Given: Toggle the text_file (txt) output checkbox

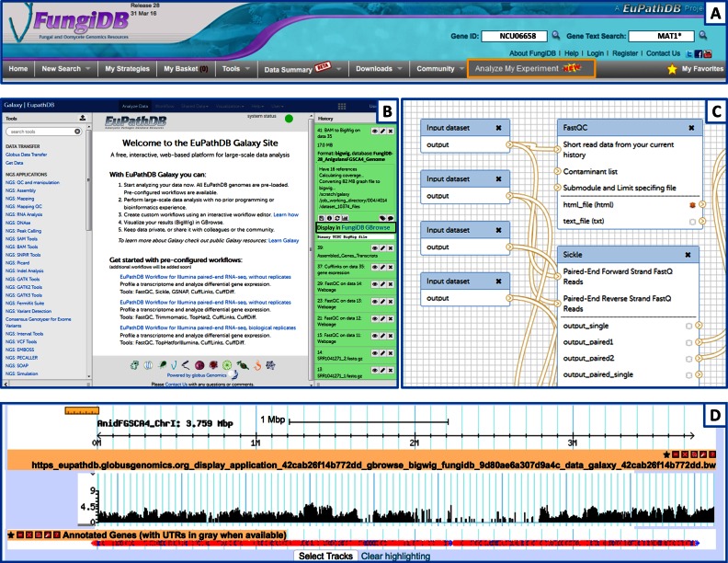Looking at the screenshot, I should [x=692, y=222].
